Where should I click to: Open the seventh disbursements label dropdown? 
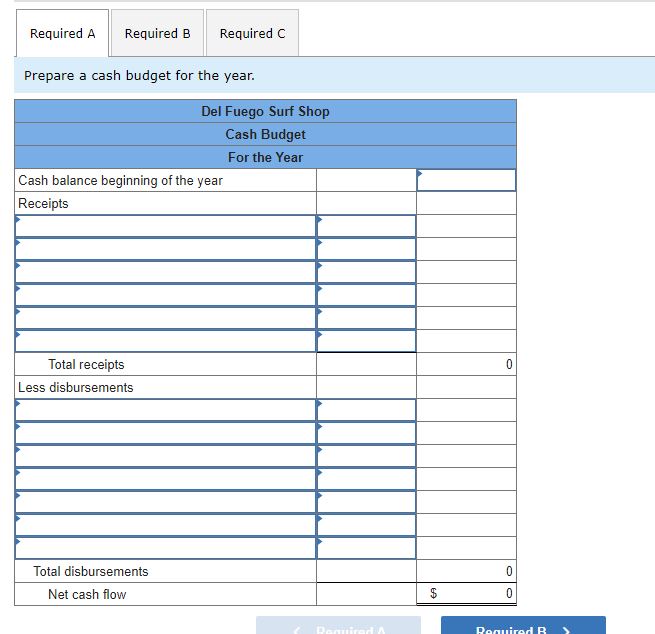[165, 548]
